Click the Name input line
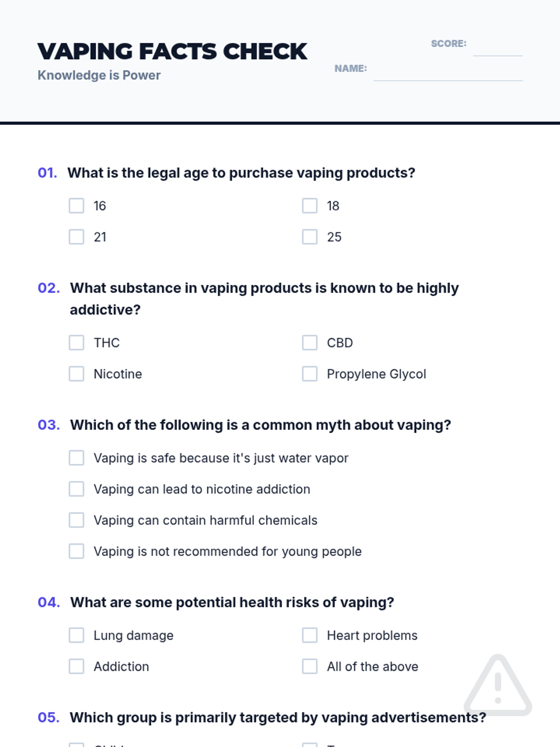 pyautogui.click(x=448, y=74)
